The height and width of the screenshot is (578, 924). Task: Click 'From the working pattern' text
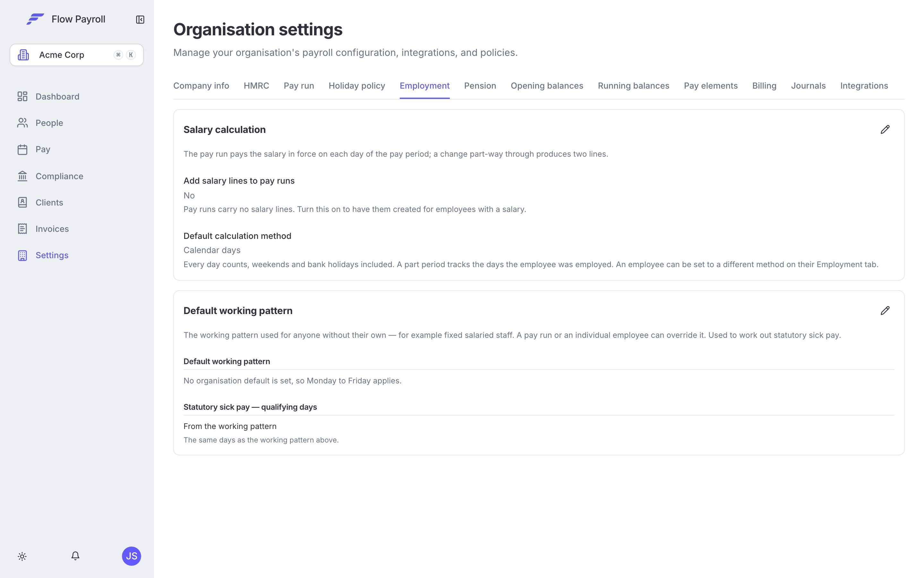coord(230,426)
